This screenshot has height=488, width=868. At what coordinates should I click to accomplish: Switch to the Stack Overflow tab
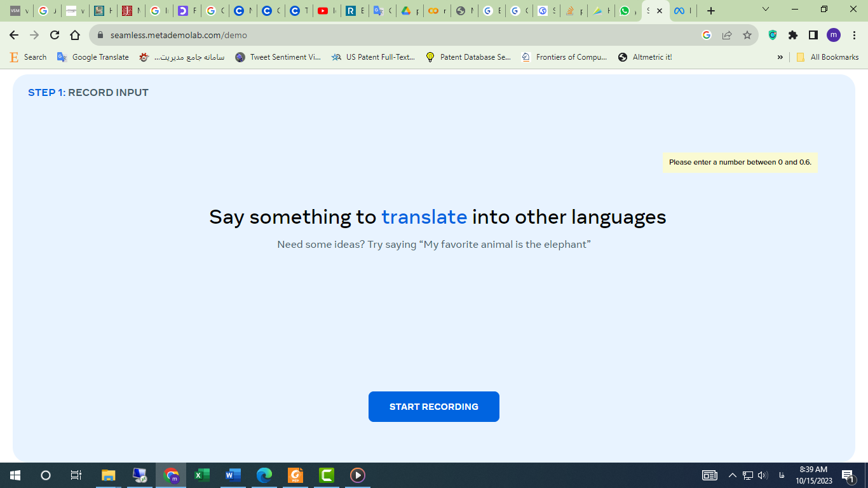(574, 11)
